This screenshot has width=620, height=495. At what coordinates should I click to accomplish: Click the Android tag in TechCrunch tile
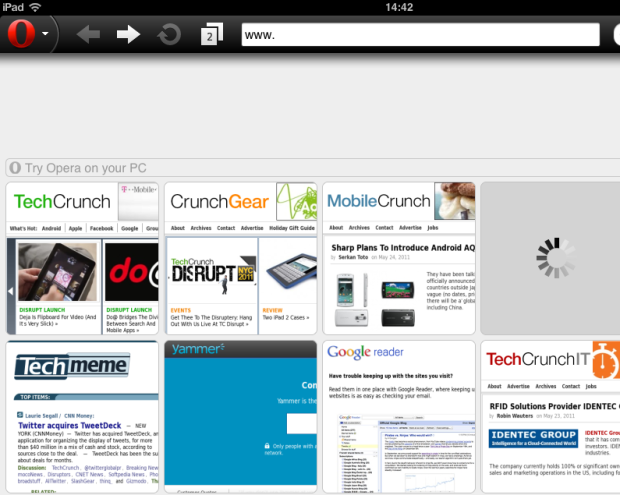pyautogui.click(x=51, y=228)
